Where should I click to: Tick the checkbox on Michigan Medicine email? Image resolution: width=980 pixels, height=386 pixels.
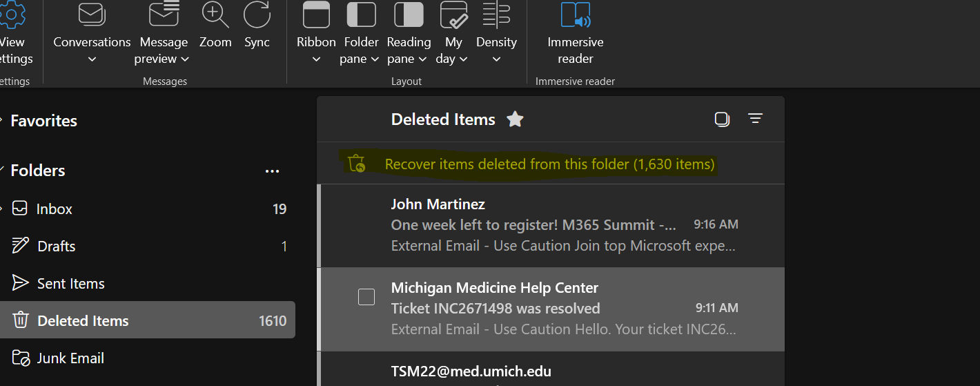pos(366,297)
